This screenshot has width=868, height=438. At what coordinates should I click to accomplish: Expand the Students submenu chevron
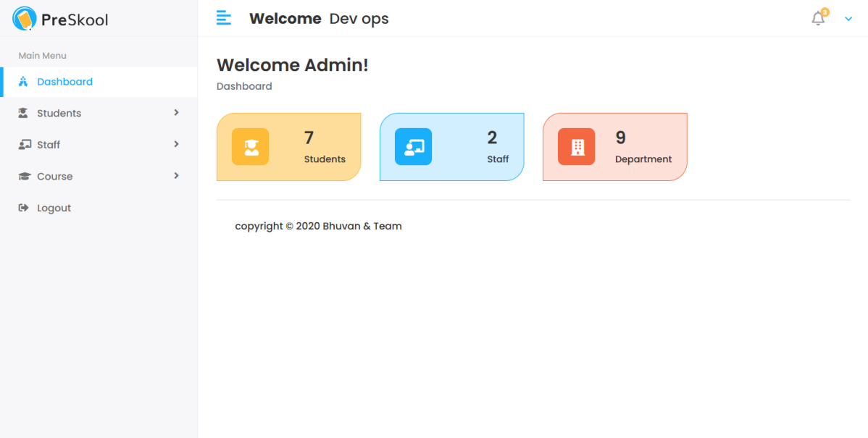176,113
